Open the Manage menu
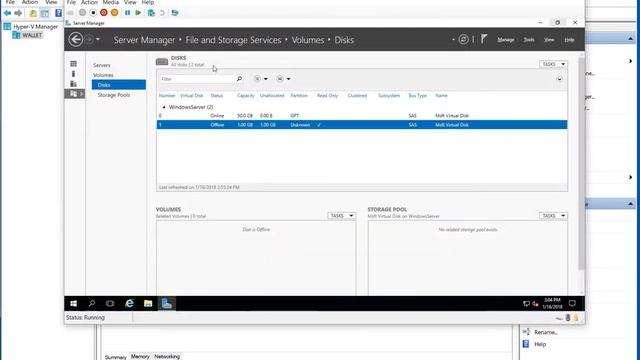 coord(506,40)
